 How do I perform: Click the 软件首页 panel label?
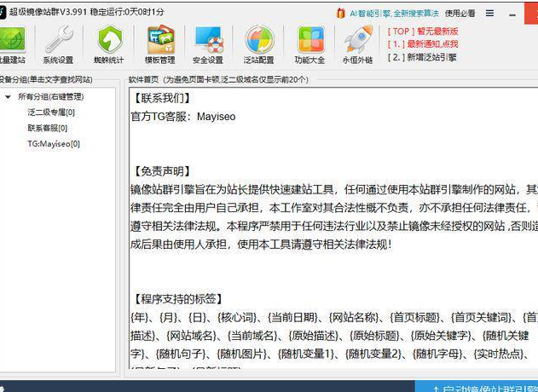(x=143, y=79)
